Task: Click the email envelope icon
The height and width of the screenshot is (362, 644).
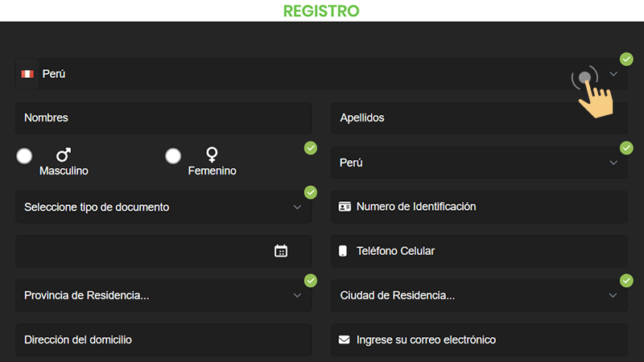Action: point(345,339)
